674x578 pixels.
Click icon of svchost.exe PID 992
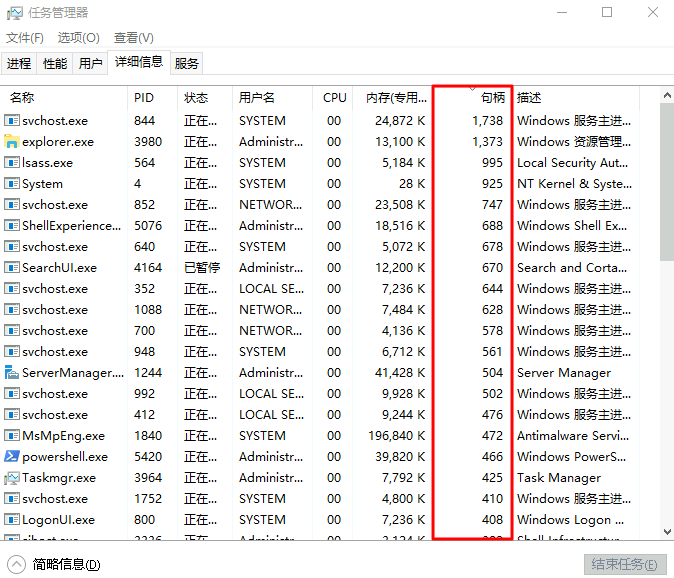click(12, 393)
